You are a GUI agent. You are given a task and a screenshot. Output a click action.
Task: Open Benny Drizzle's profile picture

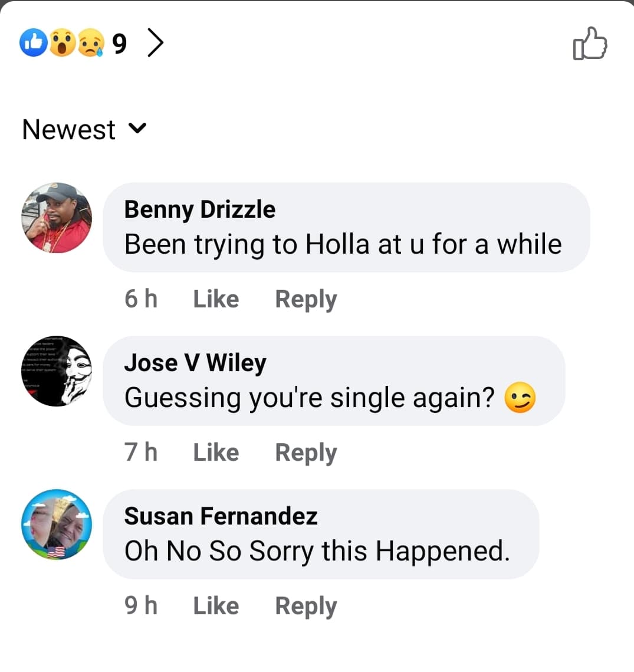pos(57,218)
